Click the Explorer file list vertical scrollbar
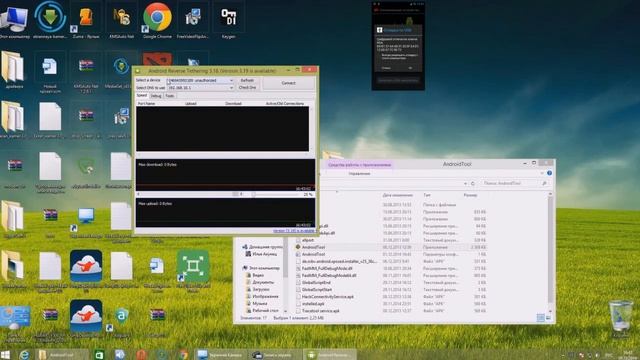 [550, 251]
